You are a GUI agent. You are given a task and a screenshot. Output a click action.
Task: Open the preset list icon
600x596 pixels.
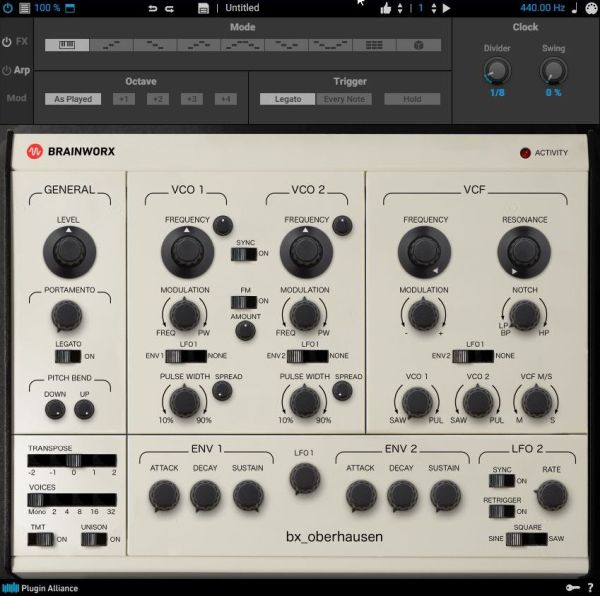click(24, 8)
